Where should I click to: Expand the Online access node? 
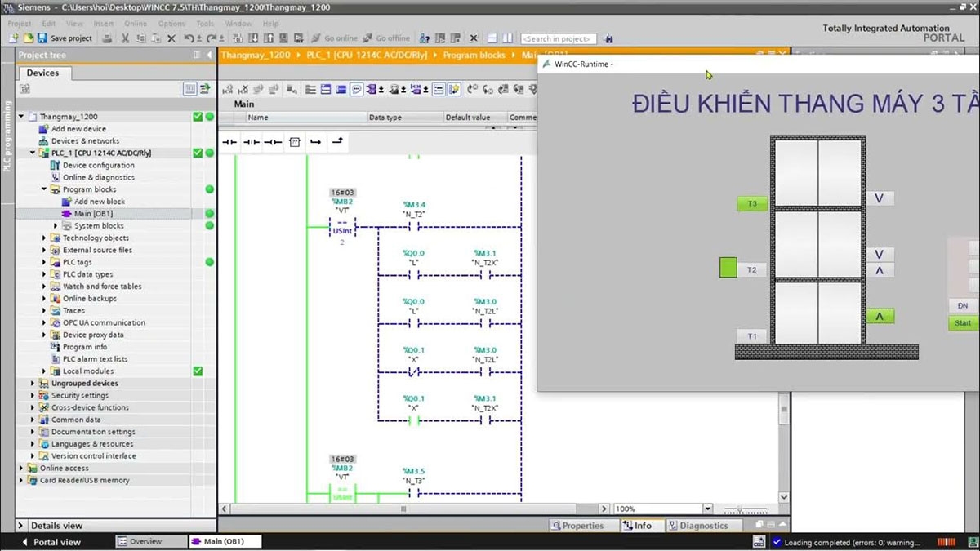tap(22, 469)
